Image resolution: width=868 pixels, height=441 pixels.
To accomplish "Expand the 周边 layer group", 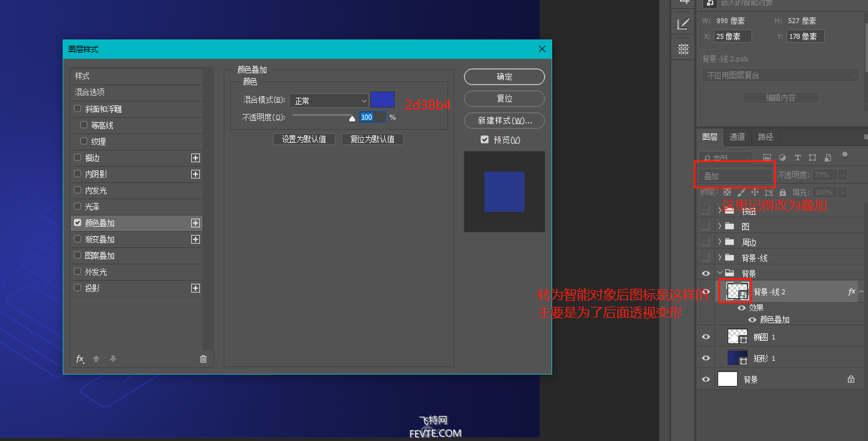I will [719, 242].
